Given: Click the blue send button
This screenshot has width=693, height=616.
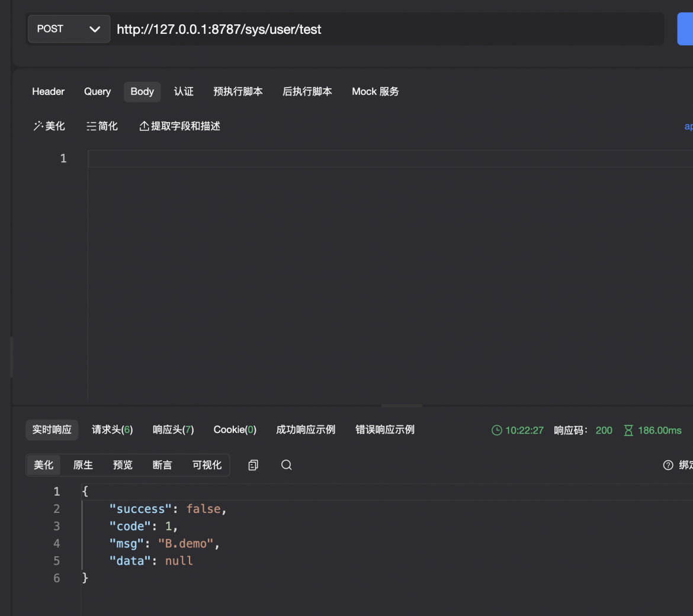Looking at the screenshot, I should coord(685,29).
